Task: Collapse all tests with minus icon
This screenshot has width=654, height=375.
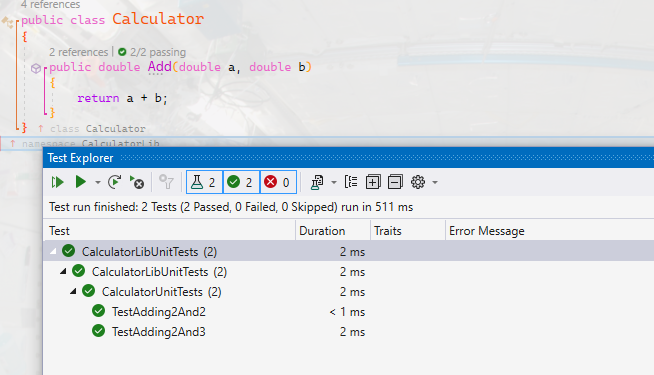Action: [x=395, y=182]
